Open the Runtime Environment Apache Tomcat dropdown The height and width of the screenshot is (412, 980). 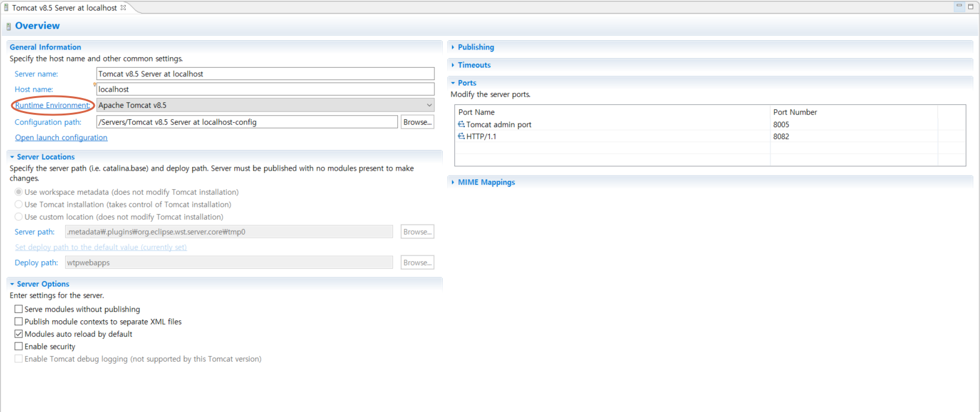click(x=265, y=105)
